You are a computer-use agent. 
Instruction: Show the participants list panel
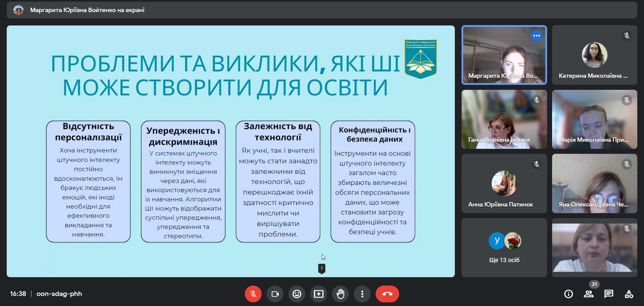click(x=589, y=294)
